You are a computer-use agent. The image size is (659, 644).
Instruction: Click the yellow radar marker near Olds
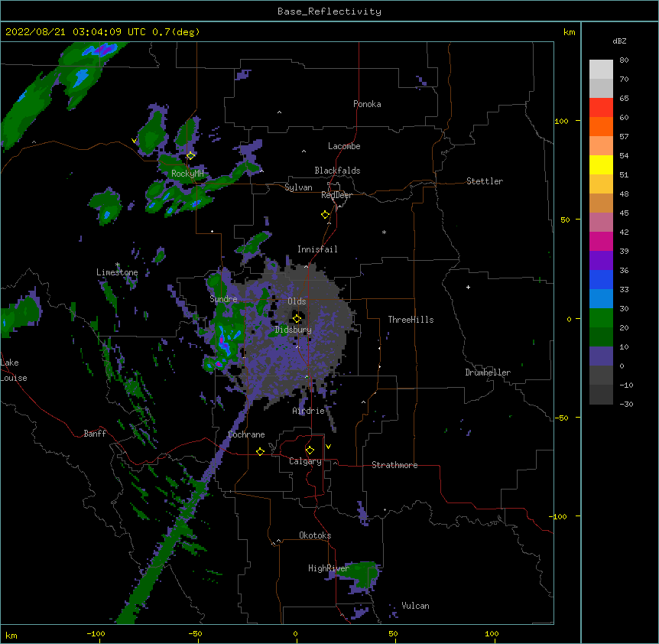pos(297,318)
